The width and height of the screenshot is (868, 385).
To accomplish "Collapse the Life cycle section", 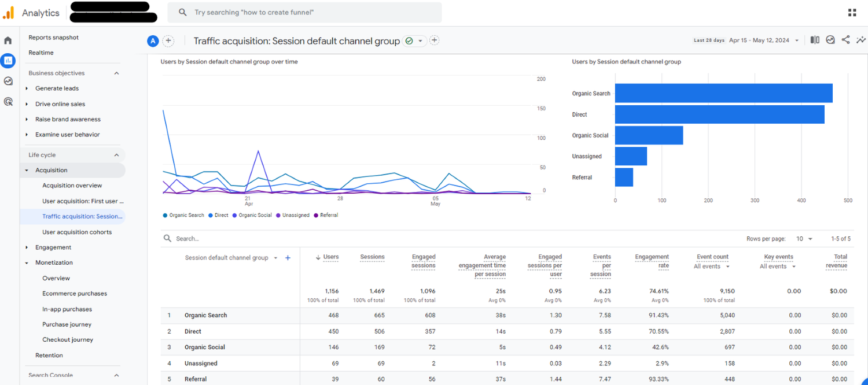I will (x=116, y=154).
